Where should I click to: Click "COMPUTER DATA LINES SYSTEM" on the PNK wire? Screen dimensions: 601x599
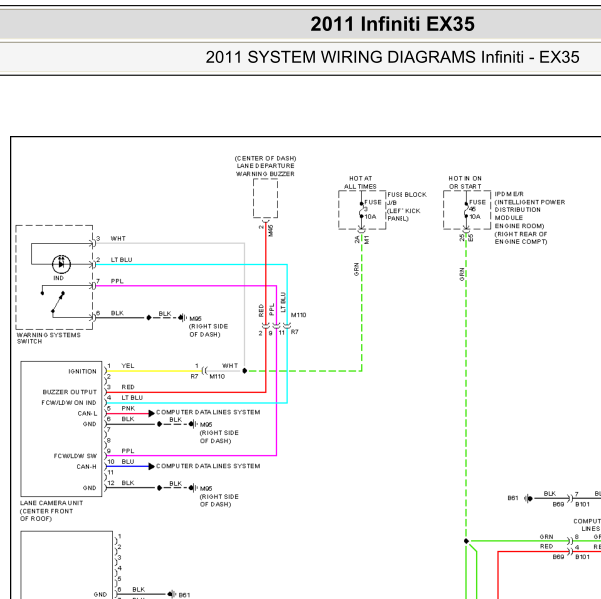point(208,412)
